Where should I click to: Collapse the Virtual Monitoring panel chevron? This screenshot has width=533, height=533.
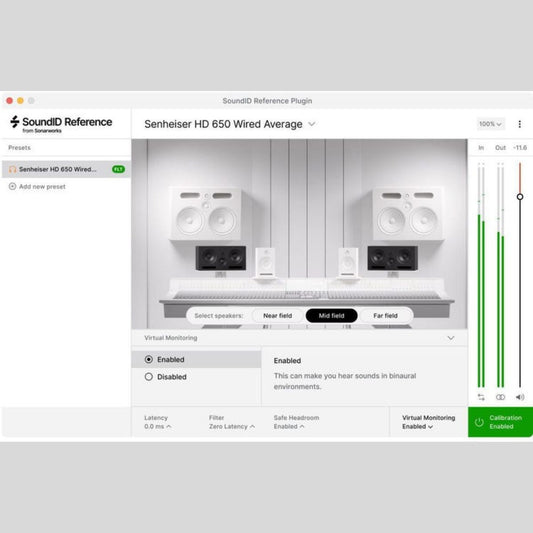451,338
